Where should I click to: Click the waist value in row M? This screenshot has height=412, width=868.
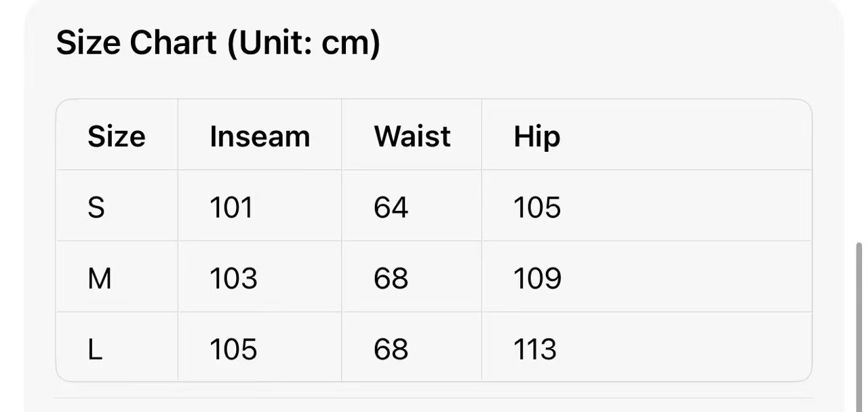[x=391, y=279]
